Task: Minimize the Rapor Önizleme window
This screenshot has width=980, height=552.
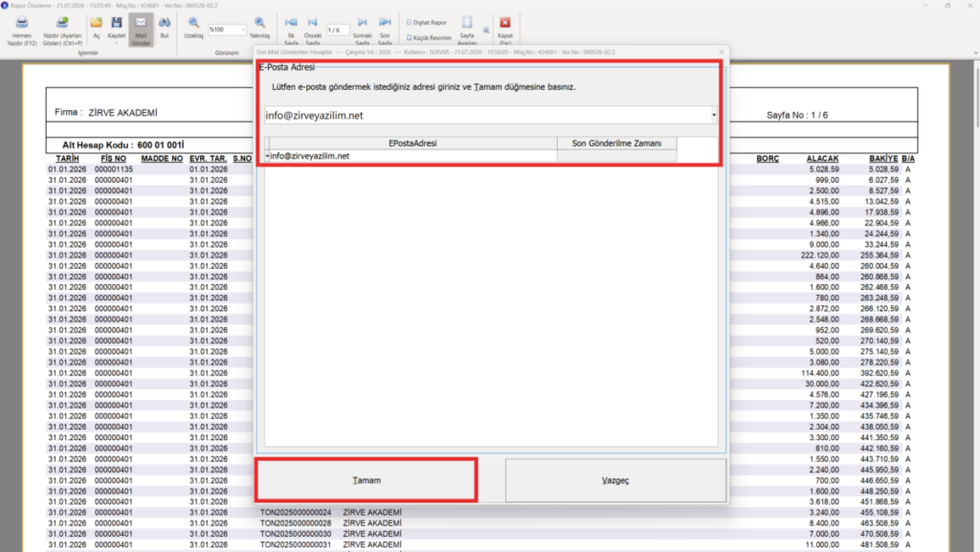Action: click(x=925, y=5)
